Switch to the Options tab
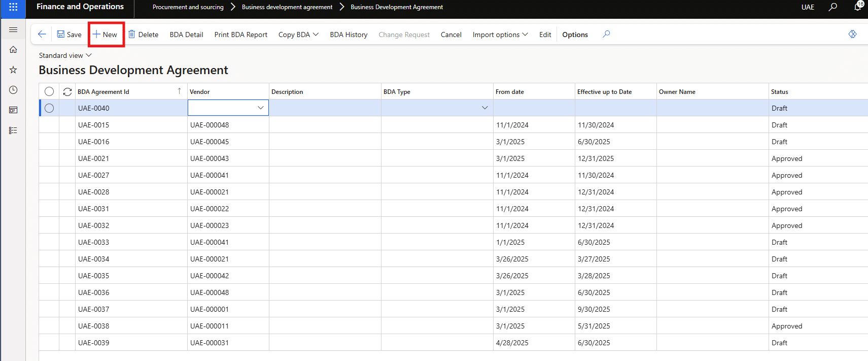This screenshot has height=361, width=868. pos(575,35)
